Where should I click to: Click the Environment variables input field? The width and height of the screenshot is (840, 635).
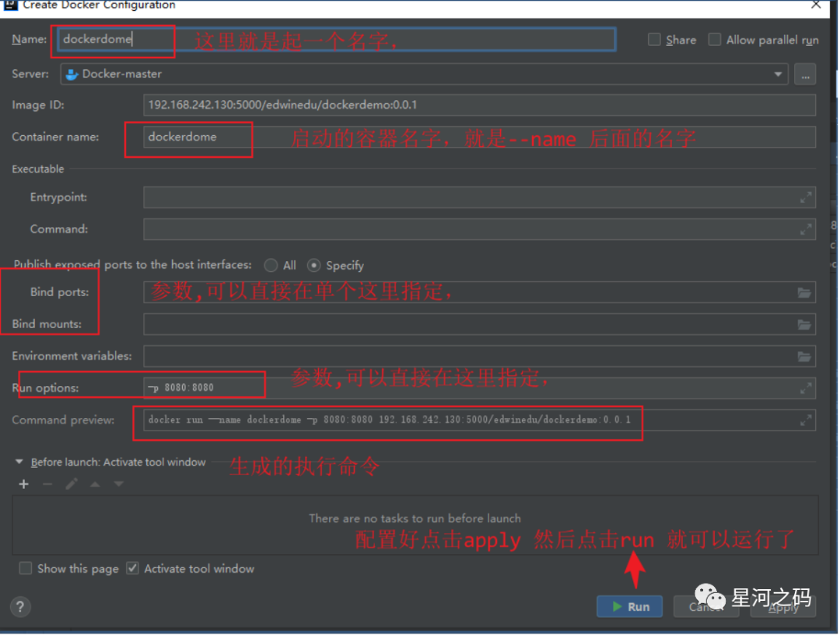click(x=479, y=356)
